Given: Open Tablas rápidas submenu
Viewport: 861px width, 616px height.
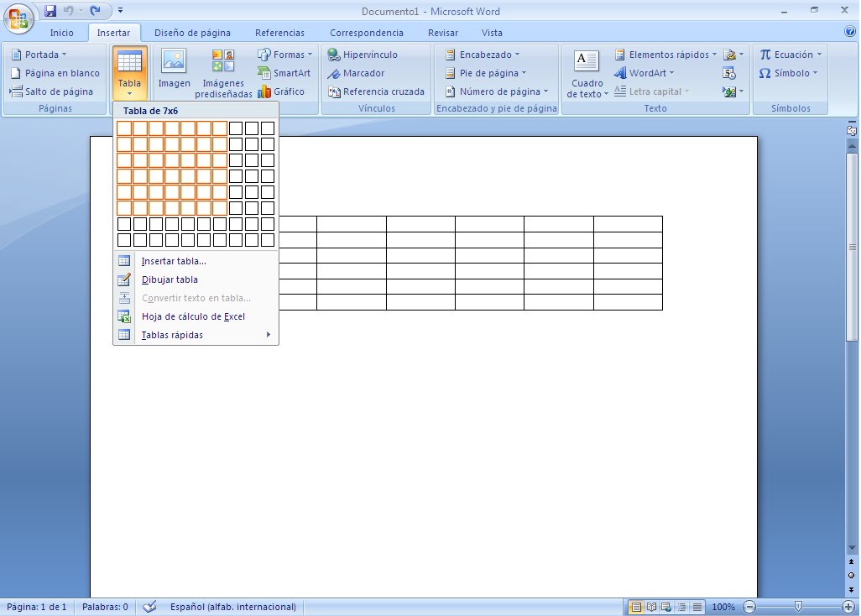Looking at the screenshot, I should (196, 335).
